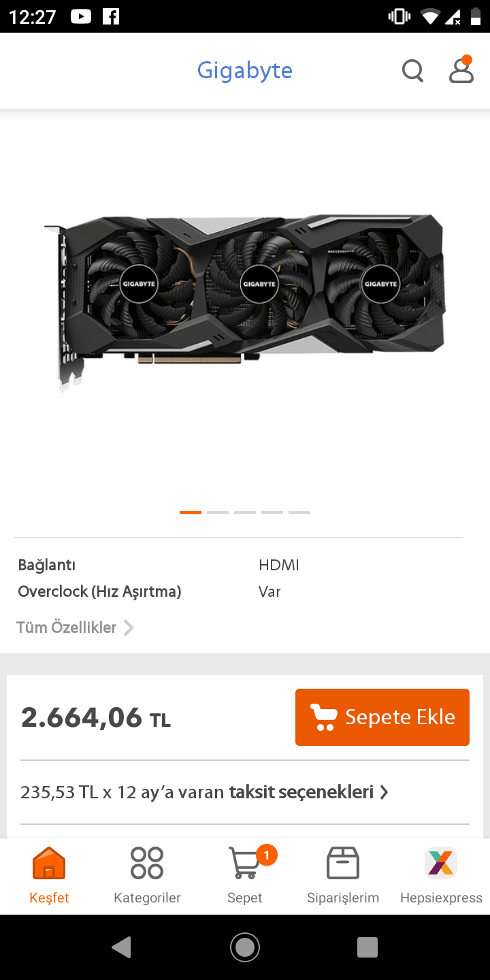
Task: Open the Kategoriler tab
Action: click(147, 876)
